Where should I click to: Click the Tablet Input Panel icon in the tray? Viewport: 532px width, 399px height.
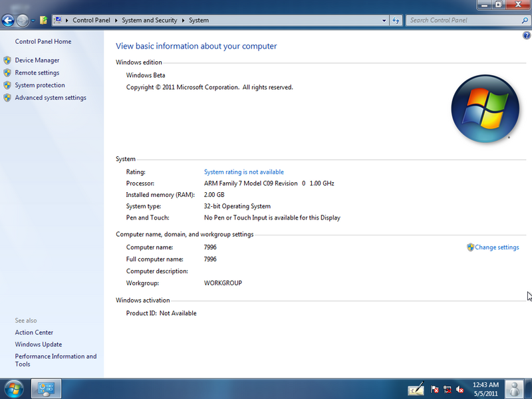(416, 389)
